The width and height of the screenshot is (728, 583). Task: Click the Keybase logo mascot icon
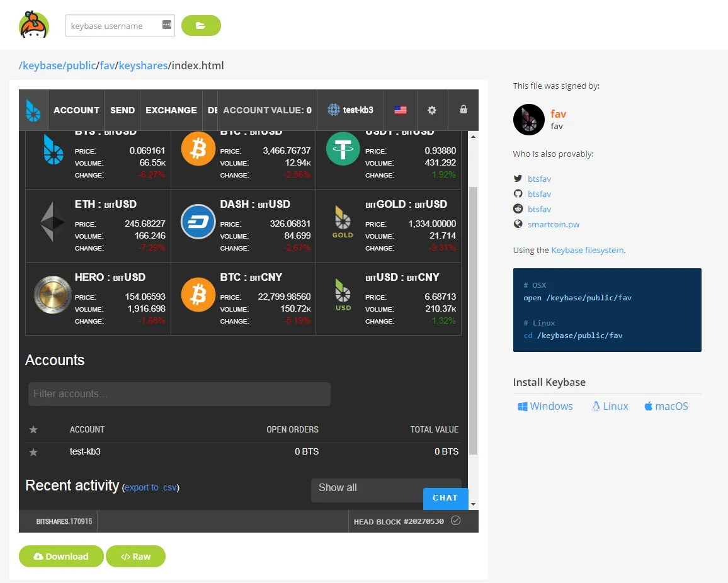pos(34,25)
